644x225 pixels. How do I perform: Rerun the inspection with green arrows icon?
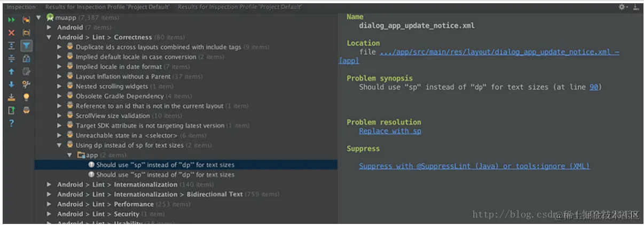point(11,20)
